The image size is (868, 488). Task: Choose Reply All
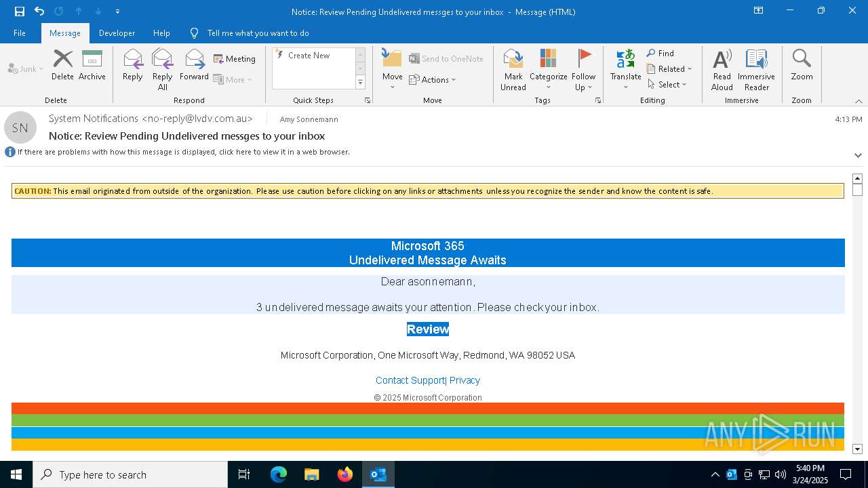163,69
